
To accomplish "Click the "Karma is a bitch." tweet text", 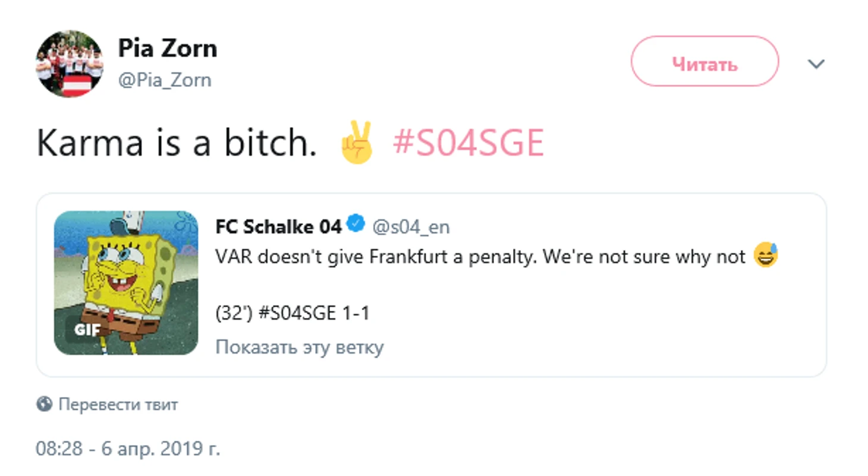I will coord(177,143).
